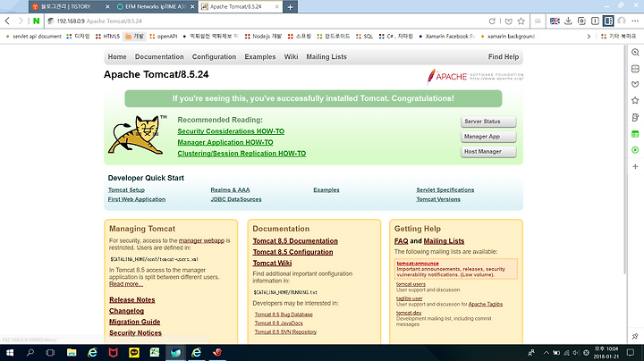This screenshot has width=644, height=361.
Task: Click the zoom magnifier icon in right sidebar
Action: coord(635,53)
